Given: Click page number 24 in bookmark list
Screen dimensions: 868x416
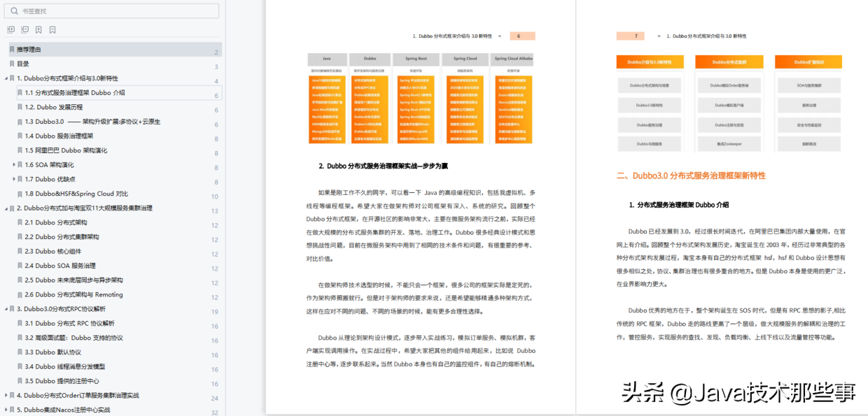Looking at the screenshot, I should 215,398.
